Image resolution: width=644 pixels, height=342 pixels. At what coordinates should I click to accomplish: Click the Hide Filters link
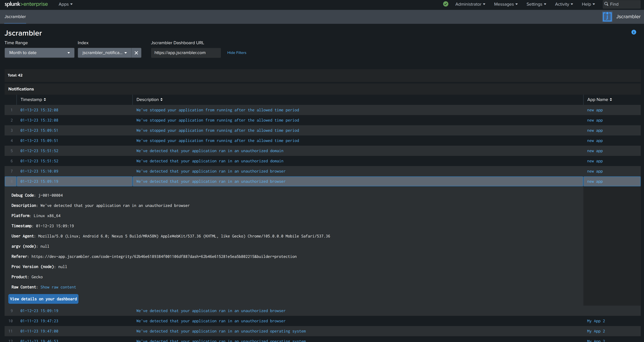(237, 53)
